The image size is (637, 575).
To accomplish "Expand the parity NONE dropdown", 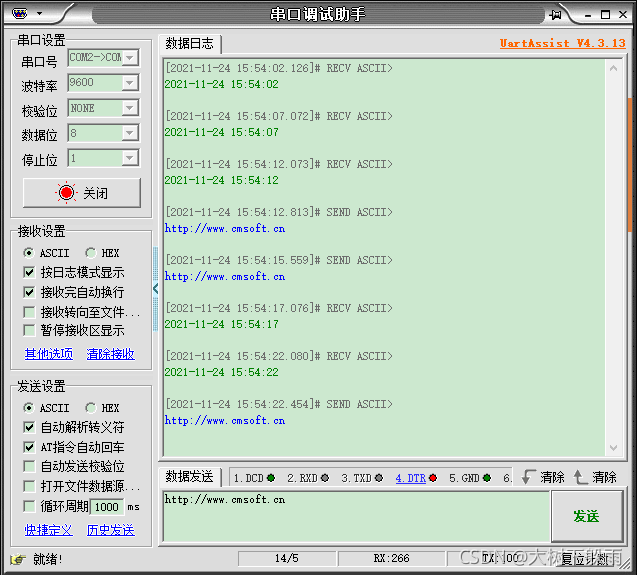I will (130, 108).
